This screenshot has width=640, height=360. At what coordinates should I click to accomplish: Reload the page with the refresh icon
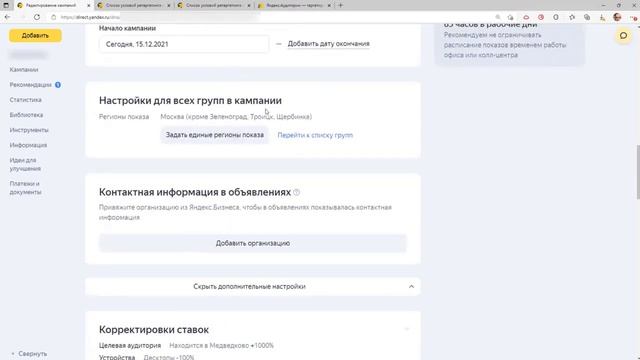click(x=37, y=17)
